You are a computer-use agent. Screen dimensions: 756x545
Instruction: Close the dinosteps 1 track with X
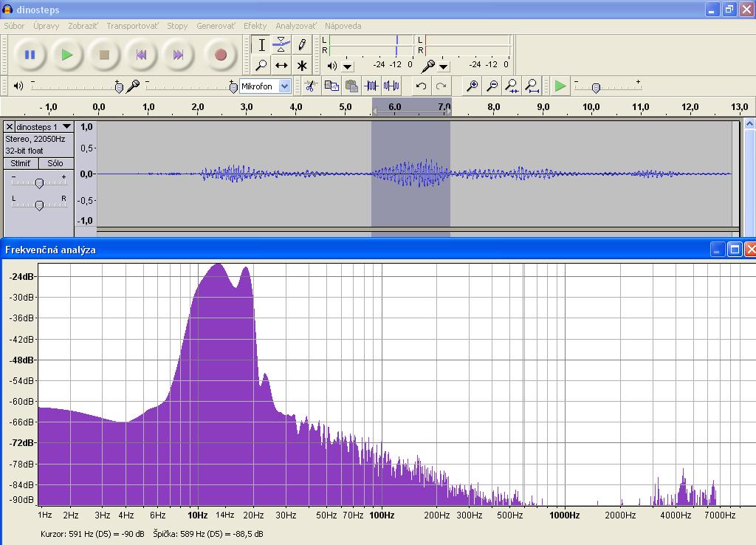pyautogui.click(x=9, y=127)
